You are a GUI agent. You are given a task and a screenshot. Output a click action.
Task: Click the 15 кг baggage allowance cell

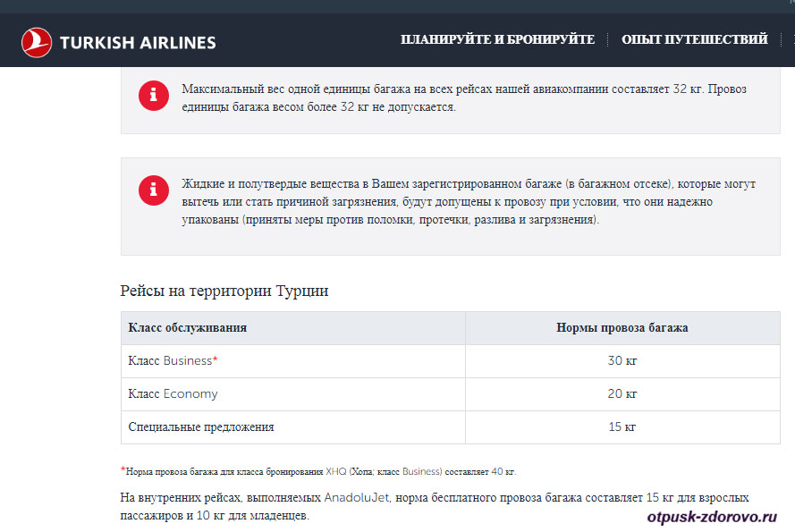tap(622, 427)
